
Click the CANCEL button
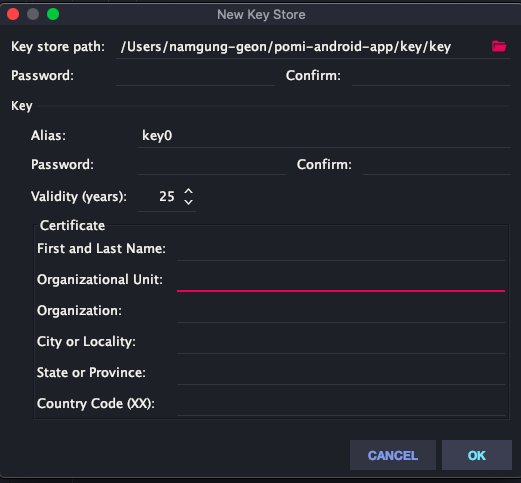pyautogui.click(x=393, y=455)
